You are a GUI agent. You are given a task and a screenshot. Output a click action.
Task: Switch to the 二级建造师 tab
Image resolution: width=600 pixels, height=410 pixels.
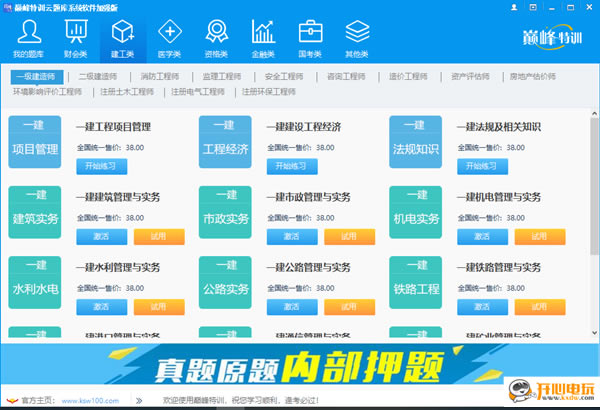98,77
